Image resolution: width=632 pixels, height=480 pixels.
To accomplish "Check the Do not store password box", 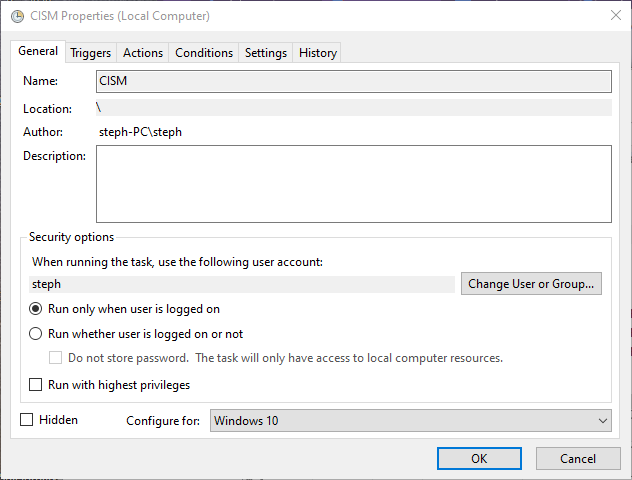I will click(57, 358).
